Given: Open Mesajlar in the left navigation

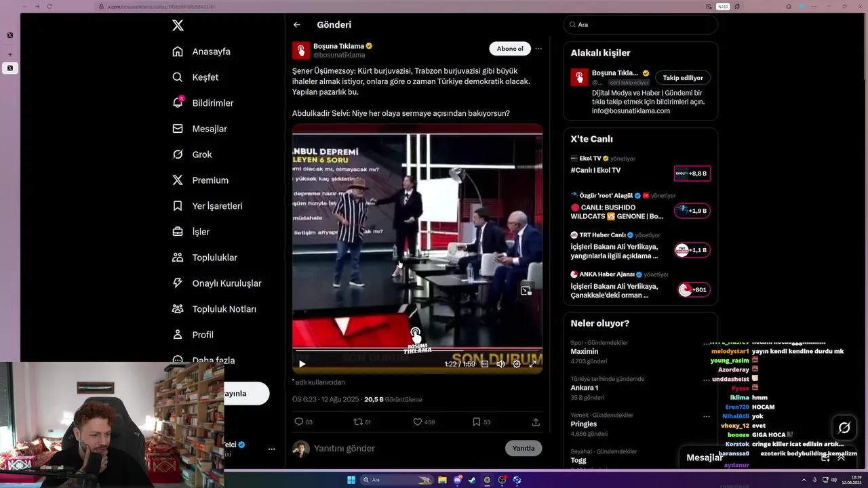Looking at the screenshot, I should [199, 129].
